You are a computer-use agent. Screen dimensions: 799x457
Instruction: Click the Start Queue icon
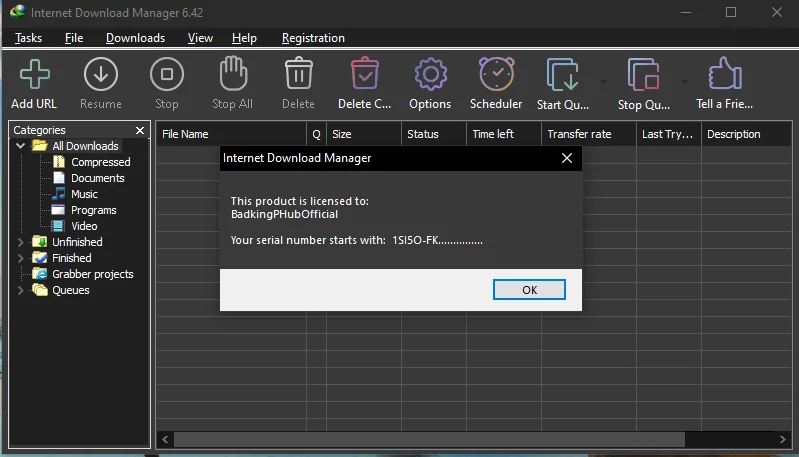tap(563, 74)
